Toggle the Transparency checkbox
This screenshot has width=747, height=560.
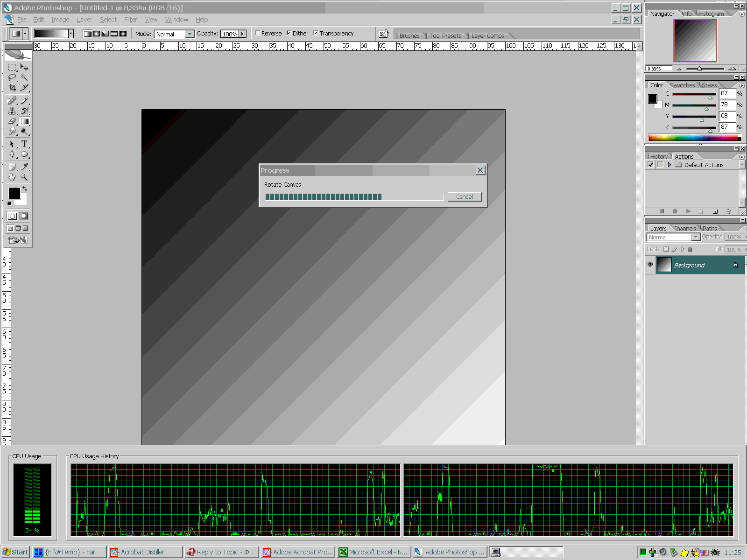pyautogui.click(x=316, y=33)
